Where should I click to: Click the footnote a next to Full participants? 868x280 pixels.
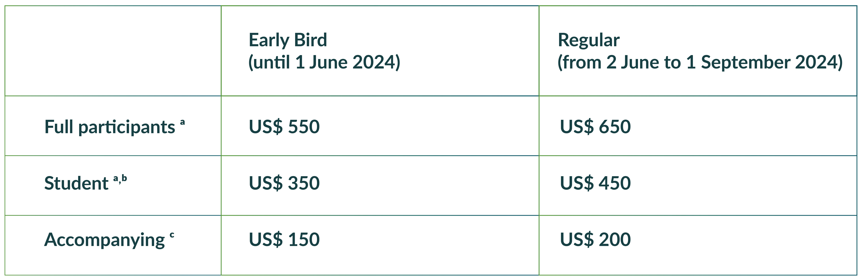pos(182,122)
